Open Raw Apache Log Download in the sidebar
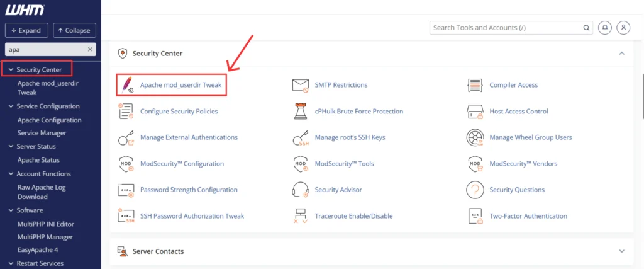Screen dimensions: 644x269 (42, 192)
